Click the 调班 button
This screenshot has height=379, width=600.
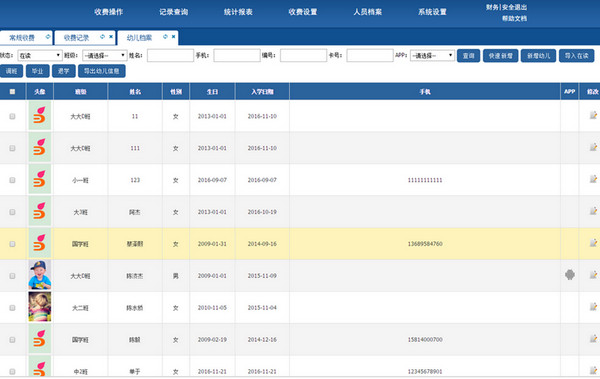click(11, 71)
